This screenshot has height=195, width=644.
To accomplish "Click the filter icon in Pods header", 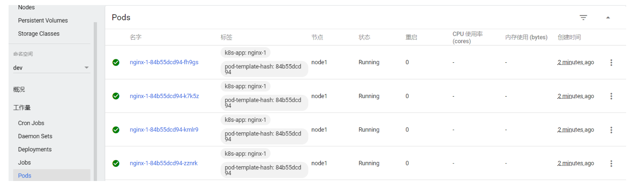I will [x=583, y=18].
